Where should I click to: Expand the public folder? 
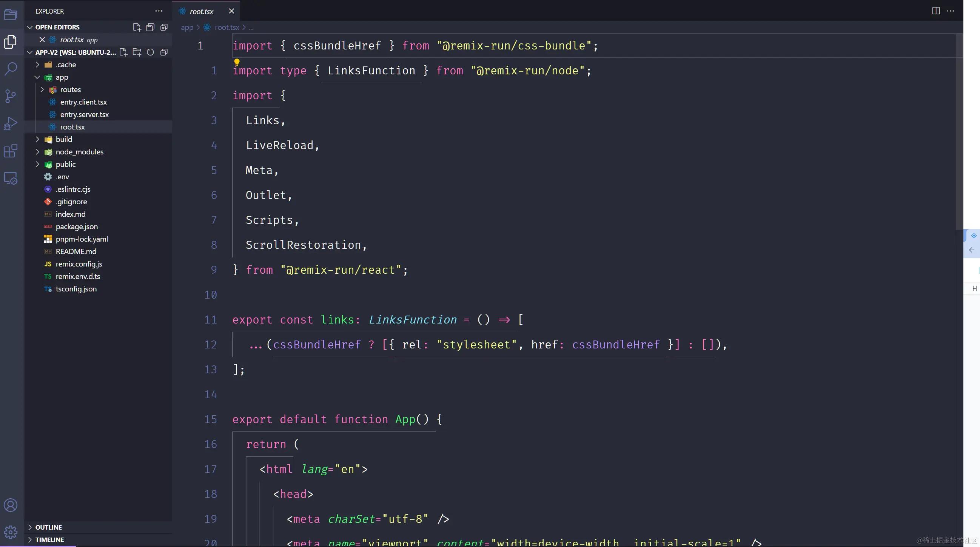[x=37, y=164]
